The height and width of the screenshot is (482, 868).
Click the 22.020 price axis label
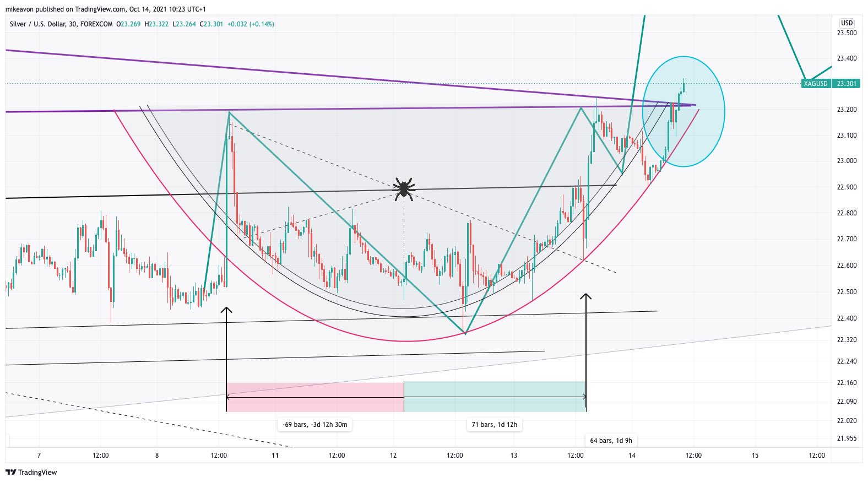847,421
